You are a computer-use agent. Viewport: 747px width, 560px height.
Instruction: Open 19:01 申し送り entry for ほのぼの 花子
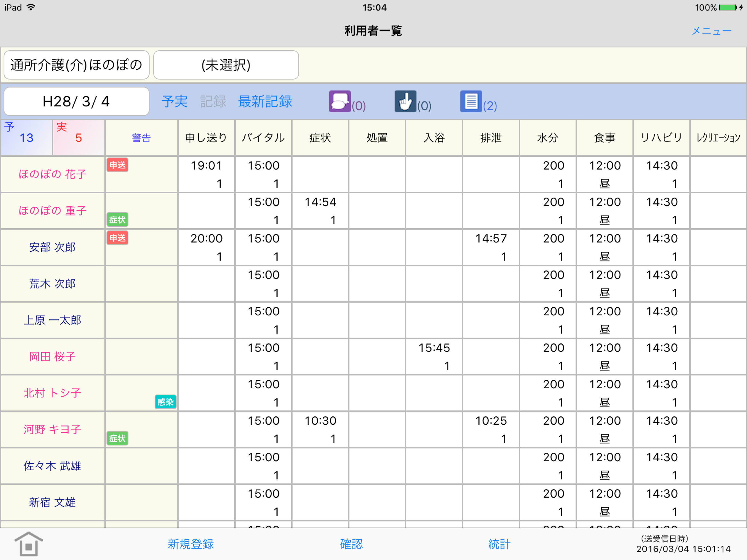(206, 174)
